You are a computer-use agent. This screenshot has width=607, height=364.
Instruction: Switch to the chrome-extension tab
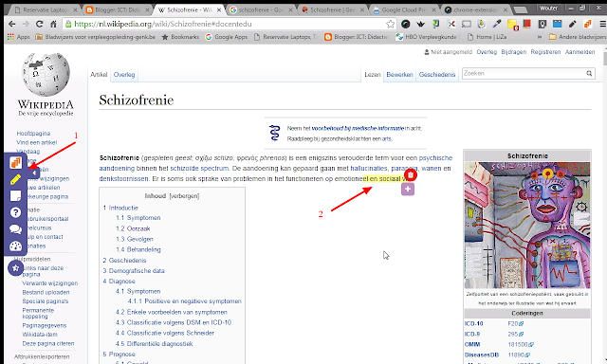coord(476,10)
